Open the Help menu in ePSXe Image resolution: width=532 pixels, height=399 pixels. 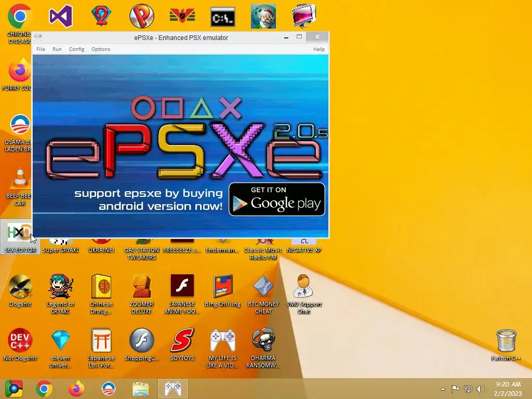tap(319, 49)
